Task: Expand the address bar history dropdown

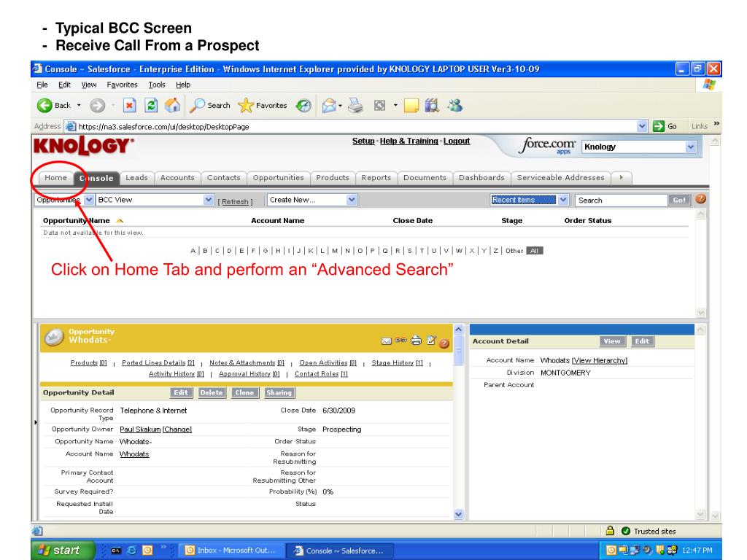Action: 642,126
